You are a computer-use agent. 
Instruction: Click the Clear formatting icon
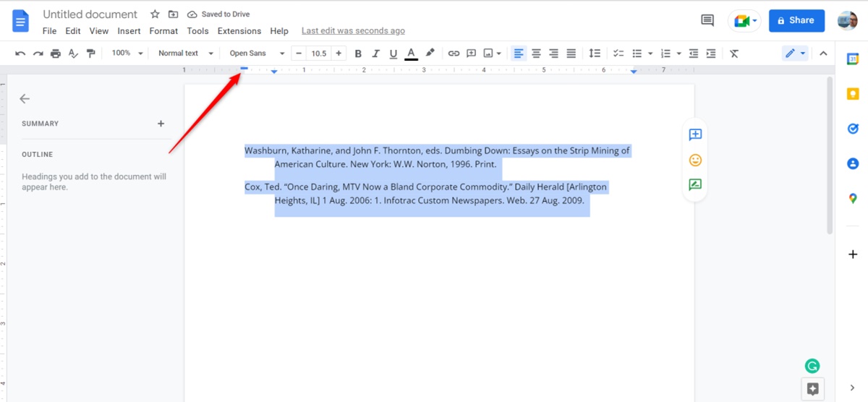point(734,54)
